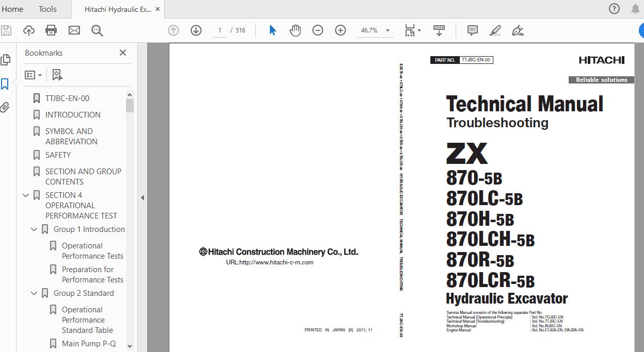Image resolution: width=644 pixels, height=352 pixels.
Task: Close the Bookmarks panel
Action: (123, 53)
